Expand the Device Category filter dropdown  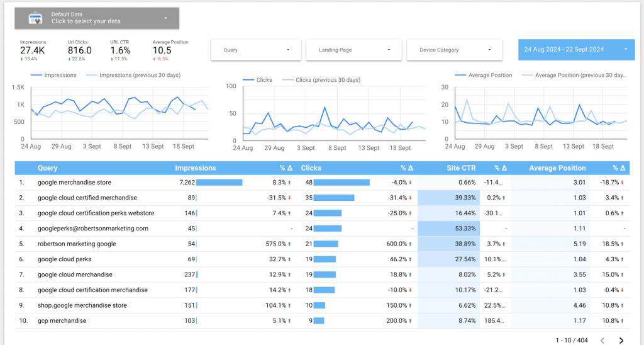(x=455, y=50)
